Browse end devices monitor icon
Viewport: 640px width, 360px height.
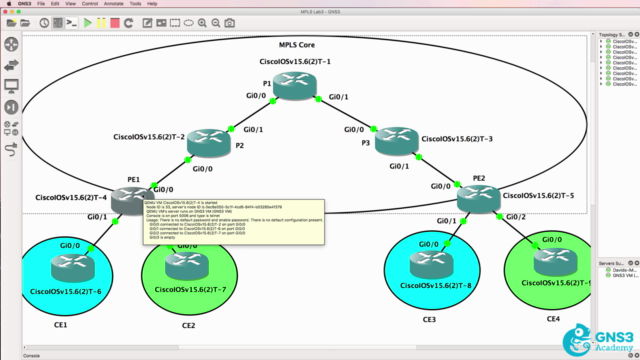tap(11, 86)
